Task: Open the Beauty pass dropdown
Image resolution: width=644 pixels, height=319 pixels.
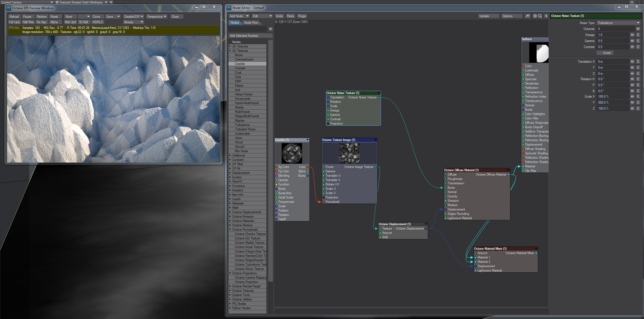Action: [133, 22]
